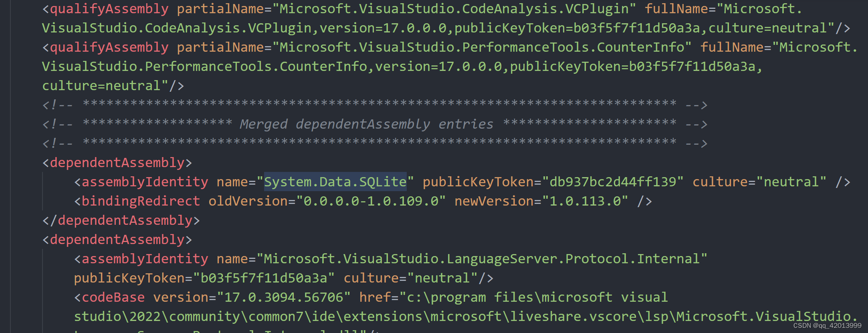
Task: Click the assemblyIdentity tag on the LanguageServer line
Action: (x=145, y=259)
